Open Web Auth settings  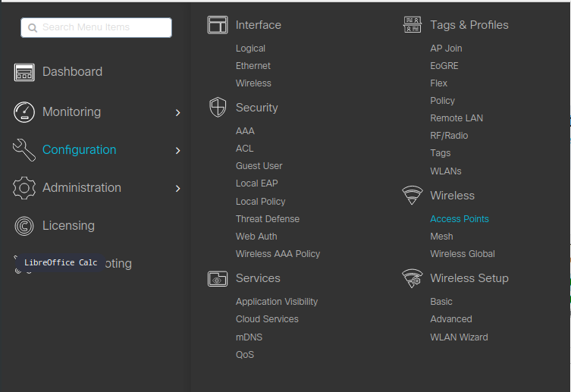pyautogui.click(x=256, y=237)
